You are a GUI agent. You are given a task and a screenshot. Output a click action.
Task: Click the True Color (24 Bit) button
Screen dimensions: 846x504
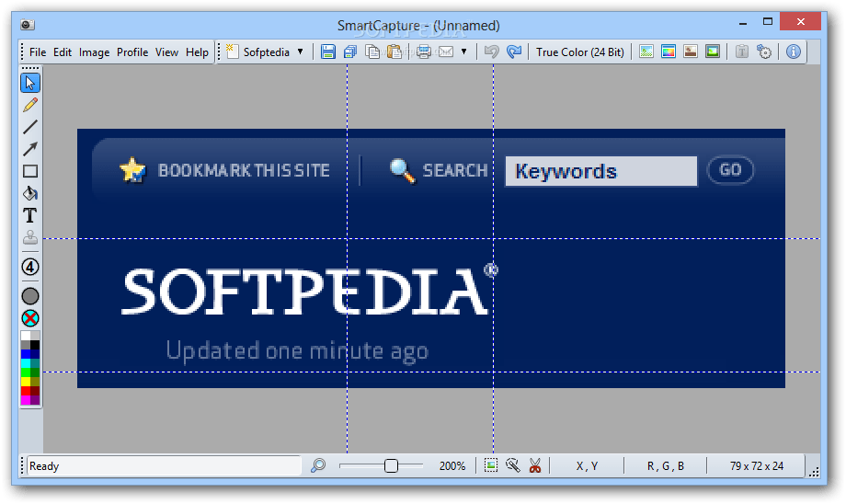coord(580,52)
